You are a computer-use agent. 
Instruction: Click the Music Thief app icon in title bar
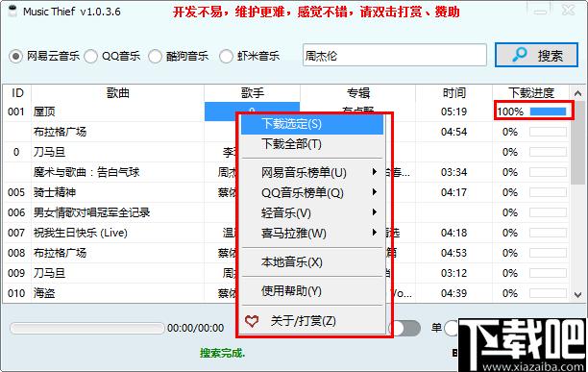[13, 11]
